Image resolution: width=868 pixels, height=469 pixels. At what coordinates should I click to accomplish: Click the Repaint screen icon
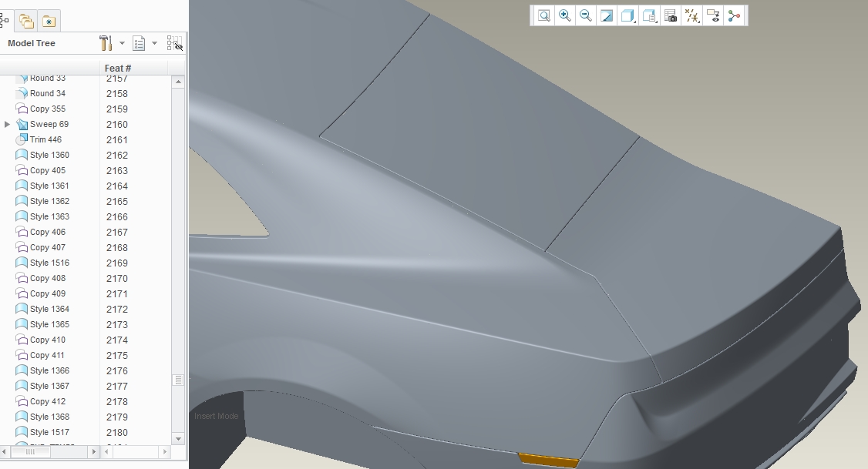pyautogui.click(x=607, y=15)
